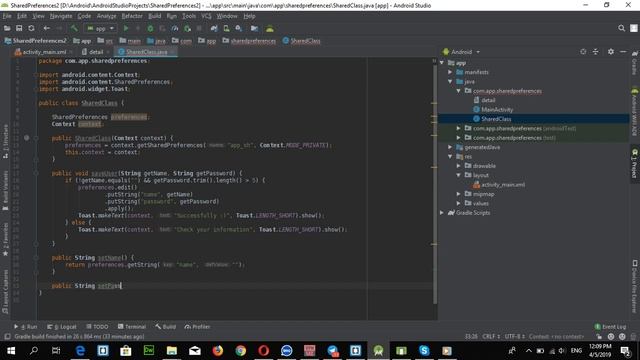Click the Project Structure folder icon

[254, 28]
